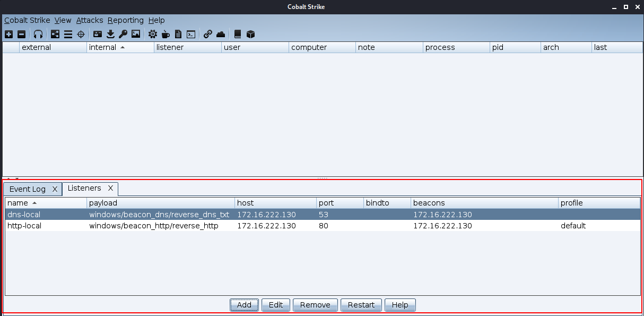Close the Listeners tab with X
This screenshot has height=316, width=644.
110,188
